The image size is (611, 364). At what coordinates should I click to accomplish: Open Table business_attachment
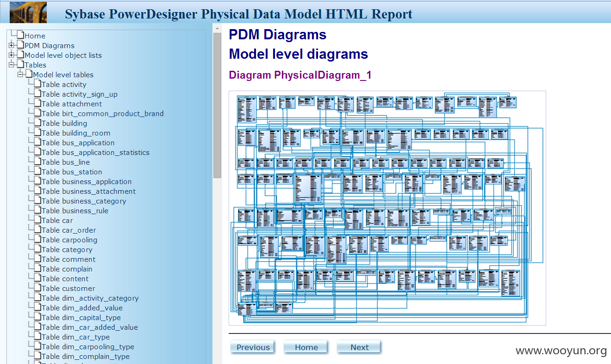89,191
